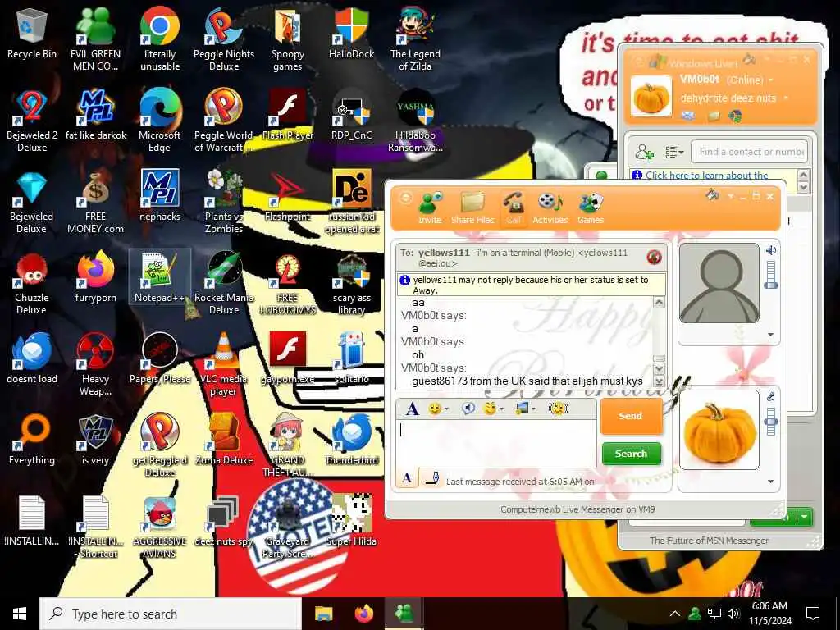Screen dimensions: 840x630
Task: Click your pumpkin display picture in chat
Action: [719, 430]
